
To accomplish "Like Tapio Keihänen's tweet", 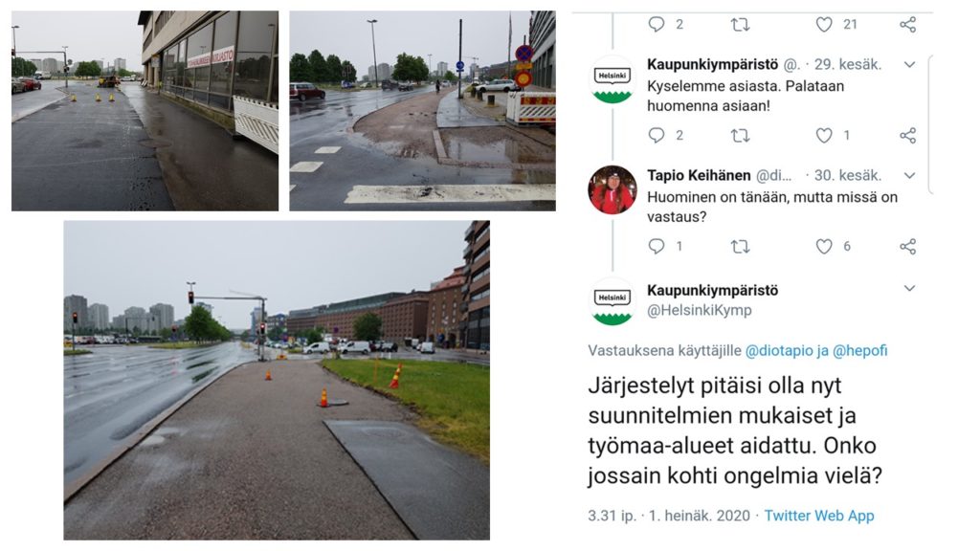I will click(x=824, y=246).
